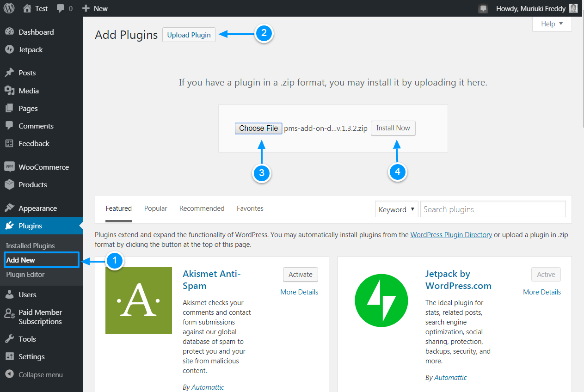Click the Feedback sidebar icon
584x392 pixels.
(x=9, y=143)
